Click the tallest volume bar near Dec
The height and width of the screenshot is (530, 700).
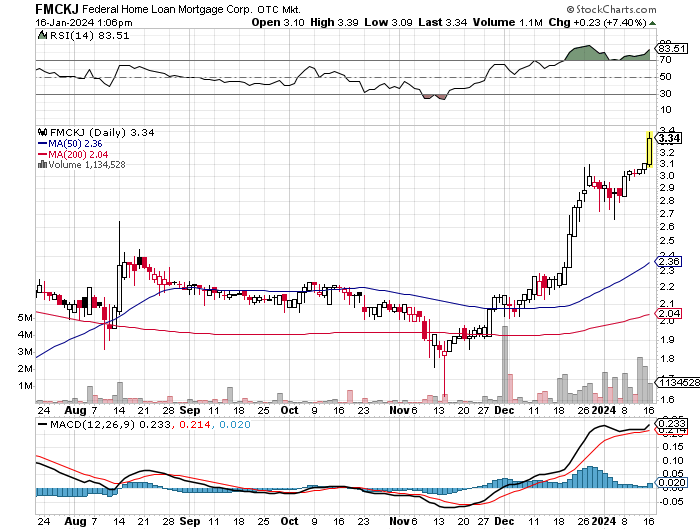(x=505, y=364)
